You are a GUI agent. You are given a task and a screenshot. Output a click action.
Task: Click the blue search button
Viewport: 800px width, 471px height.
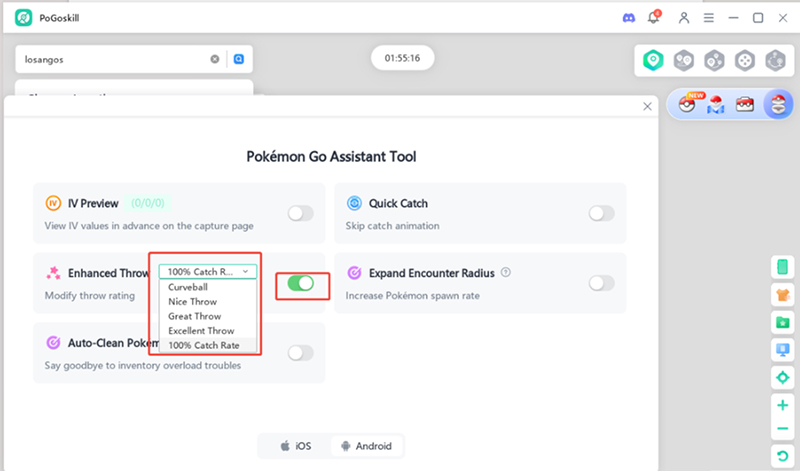[239, 59]
